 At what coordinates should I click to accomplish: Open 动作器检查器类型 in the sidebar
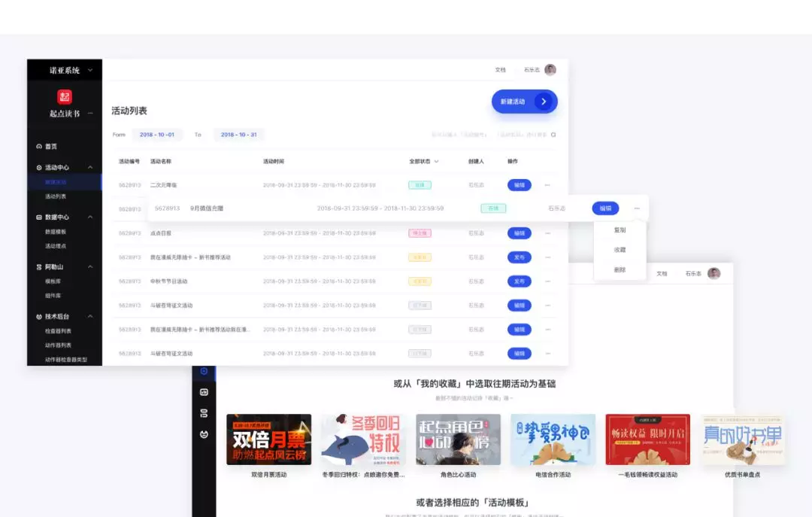coord(65,360)
